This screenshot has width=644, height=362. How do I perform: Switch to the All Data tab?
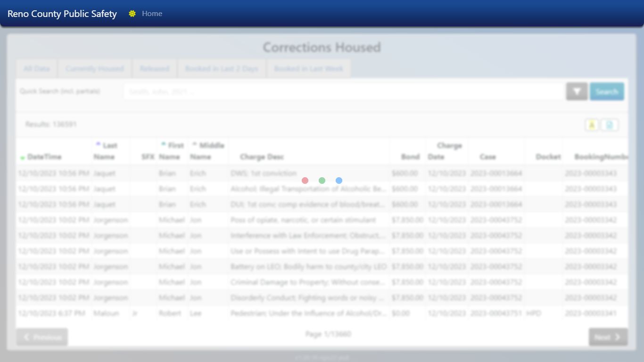tap(36, 69)
